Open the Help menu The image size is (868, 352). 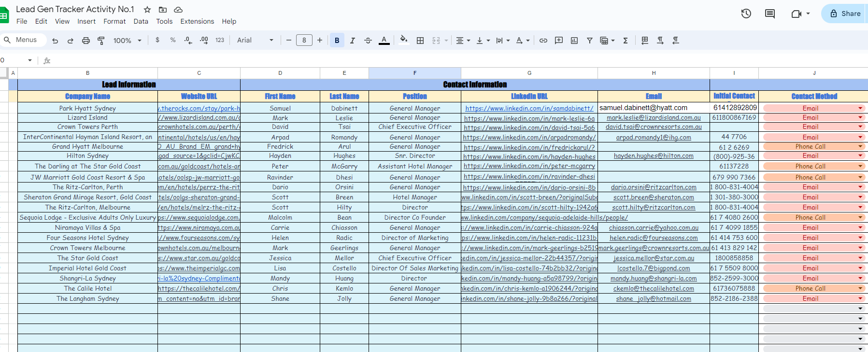point(229,21)
